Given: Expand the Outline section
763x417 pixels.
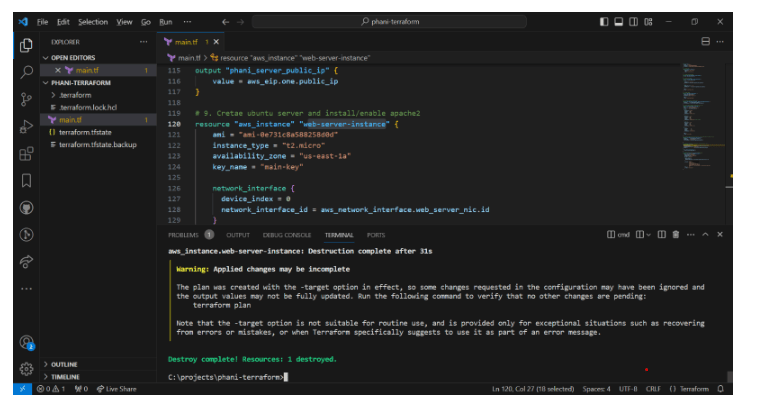Looking at the screenshot, I should click(63, 364).
